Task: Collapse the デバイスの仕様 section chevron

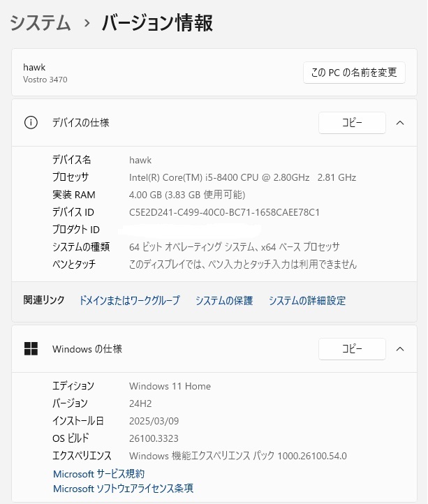Action: click(x=400, y=123)
